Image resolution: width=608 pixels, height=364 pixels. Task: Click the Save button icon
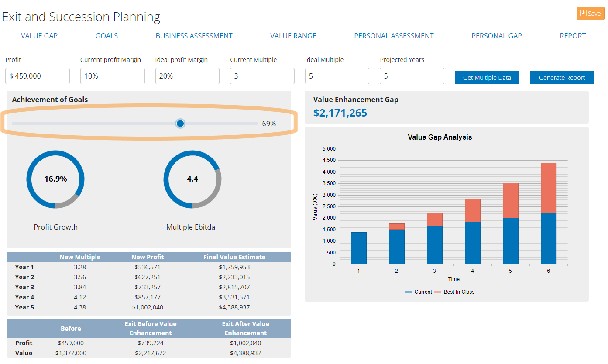pyautogui.click(x=583, y=14)
